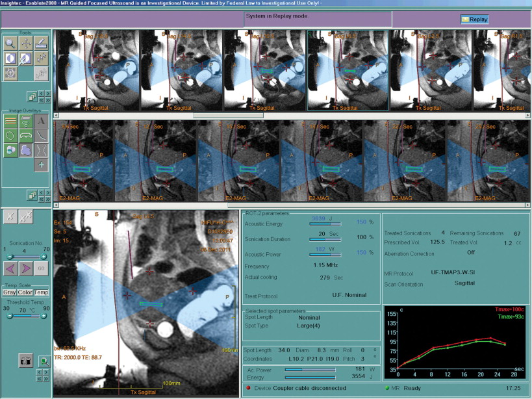
Task: Set temperature scale to Gray
Action: pyautogui.click(x=10, y=292)
